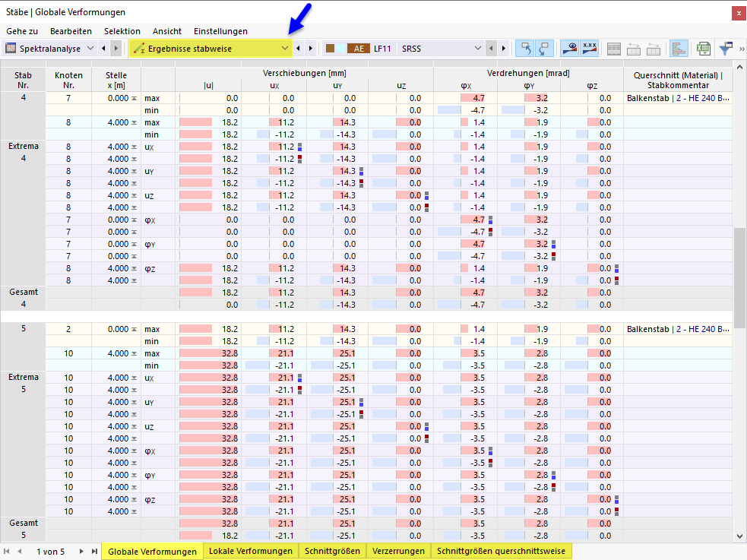Click the gray table grid icon
The width and height of the screenshot is (747, 560).
613,49
